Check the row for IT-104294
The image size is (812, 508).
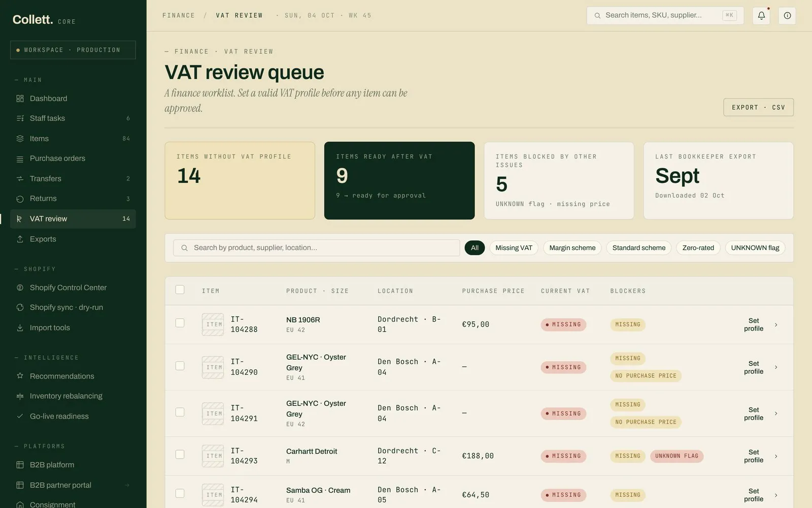(180, 493)
